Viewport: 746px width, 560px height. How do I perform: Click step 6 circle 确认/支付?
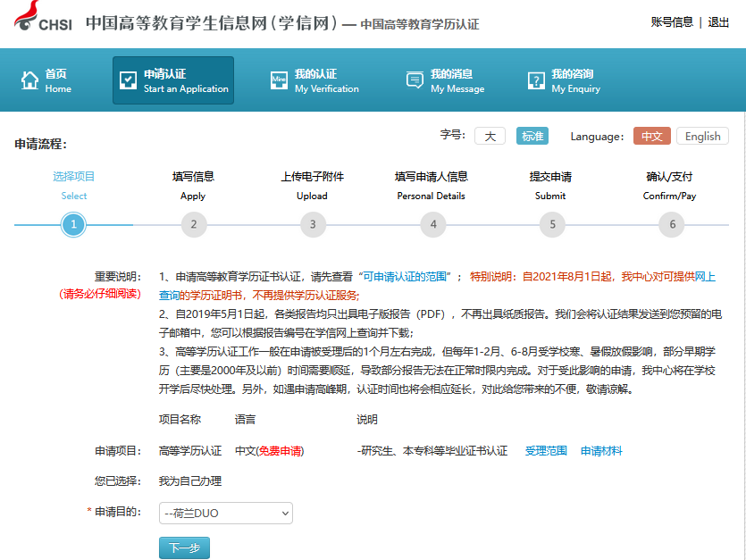coord(671,224)
